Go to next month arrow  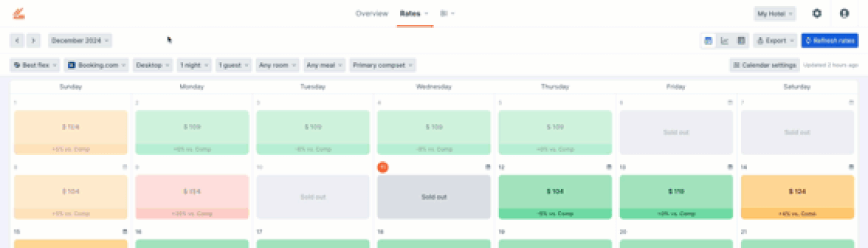(33, 41)
